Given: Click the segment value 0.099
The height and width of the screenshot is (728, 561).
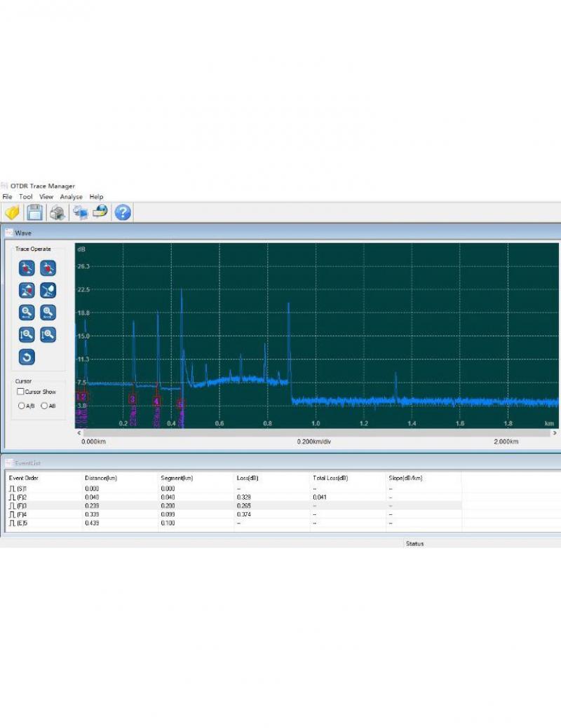Looking at the screenshot, I should [x=168, y=514].
